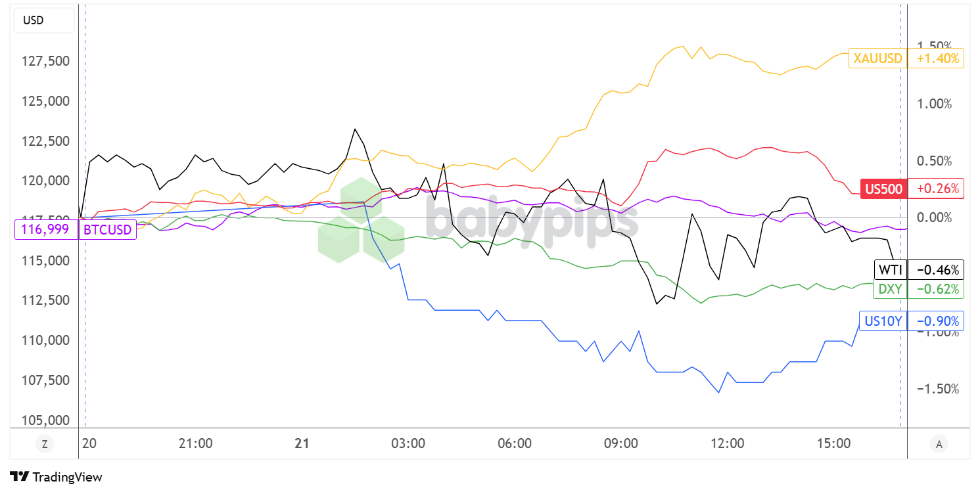Click the TradingView logo

[57, 477]
